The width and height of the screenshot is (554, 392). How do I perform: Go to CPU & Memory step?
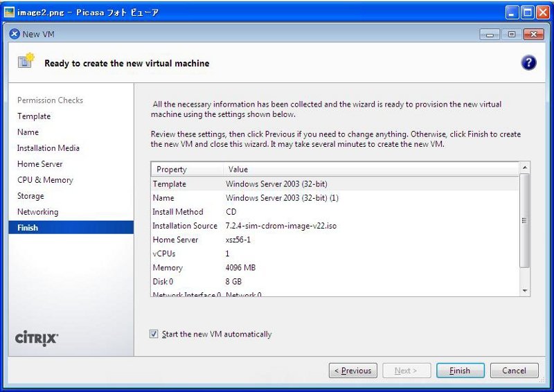pos(45,179)
